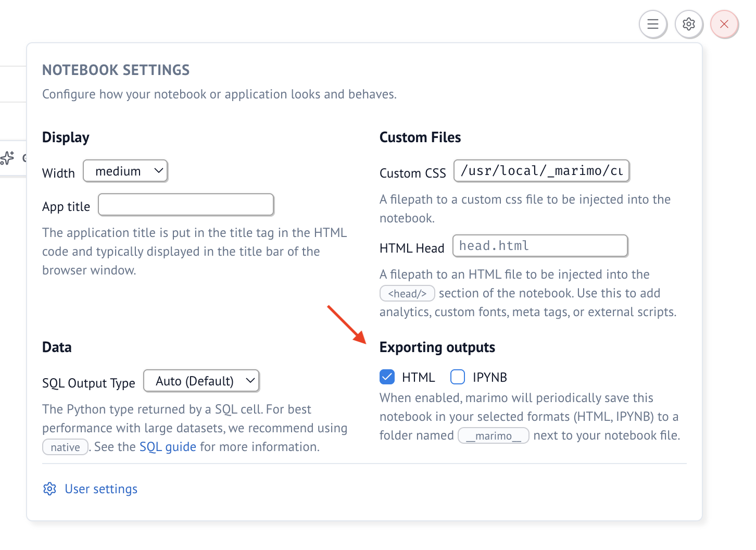
Task: Click the gear icon in top toolbar
Action: [x=689, y=24]
